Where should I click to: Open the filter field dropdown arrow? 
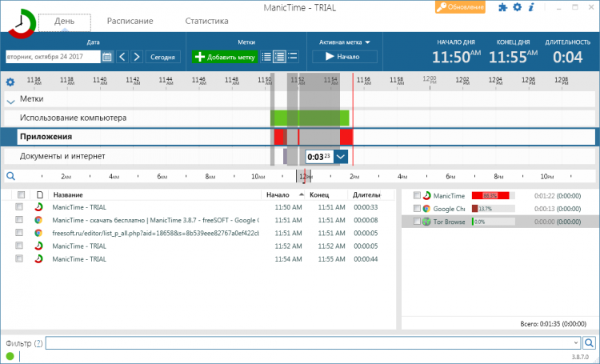(x=576, y=343)
